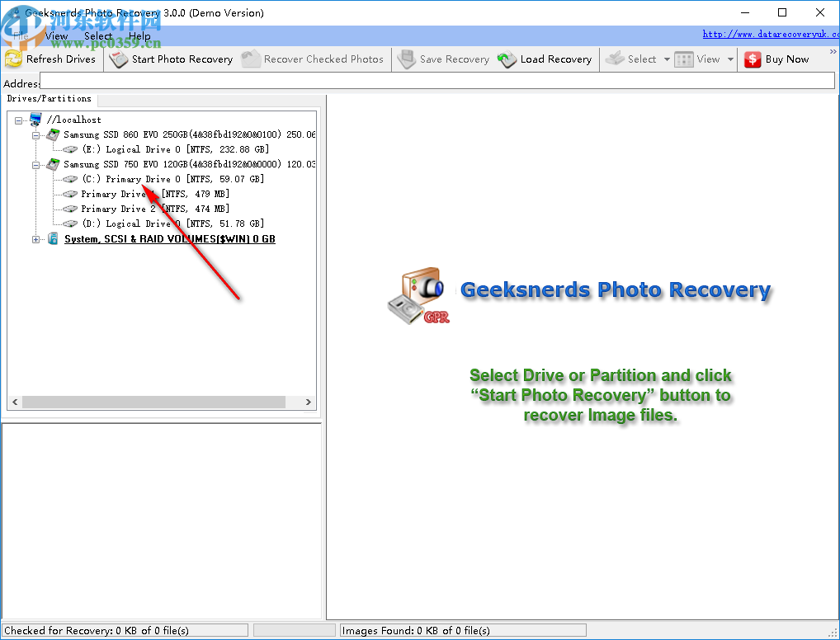Open the datarecoveryuk hyperlink
The height and width of the screenshot is (640, 840).
769,33
